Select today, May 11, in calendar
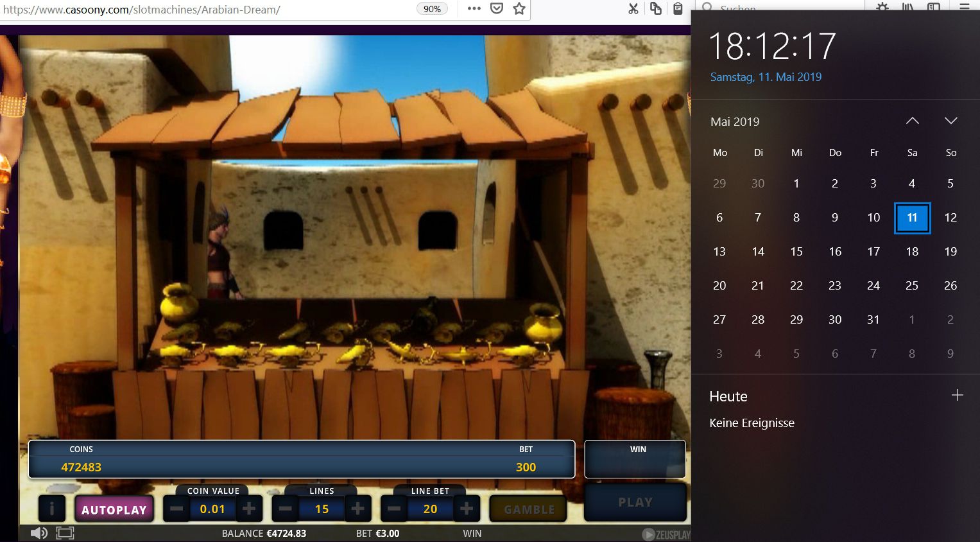The height and width of the screenshot is (542, 980). [x=912, y=218]
